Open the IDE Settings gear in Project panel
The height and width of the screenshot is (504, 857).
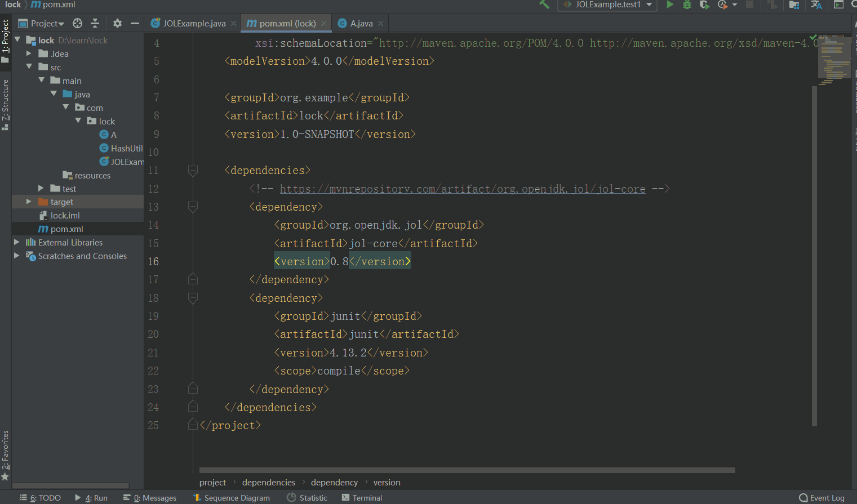pos(117,23)
